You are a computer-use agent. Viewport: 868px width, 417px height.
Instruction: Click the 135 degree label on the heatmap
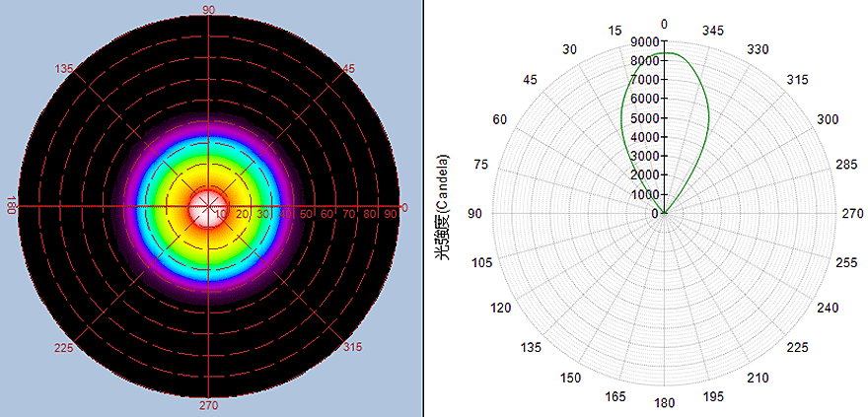pyautogui.click(x=65, y=69)
